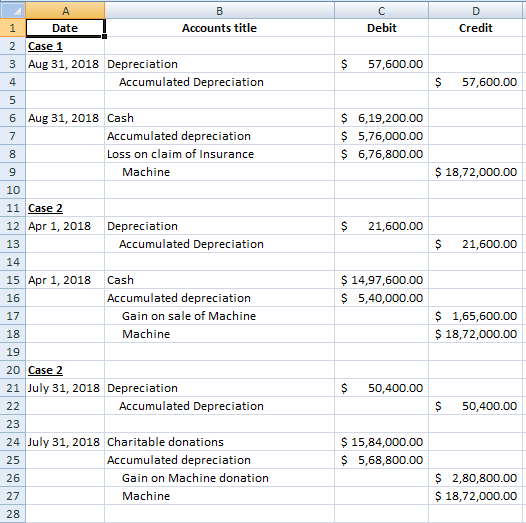Click the Depreciation cell in row 3

click(219, 64)
